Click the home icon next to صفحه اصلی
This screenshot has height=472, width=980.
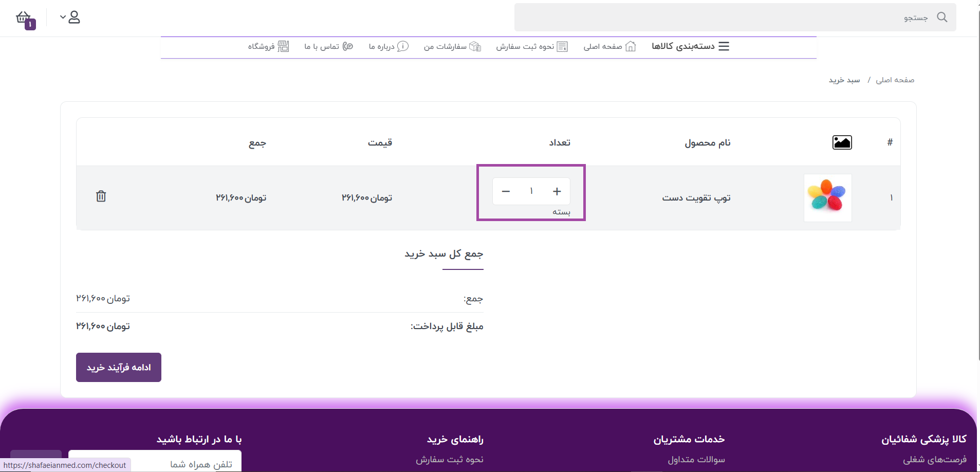click(x=631, y=46)
